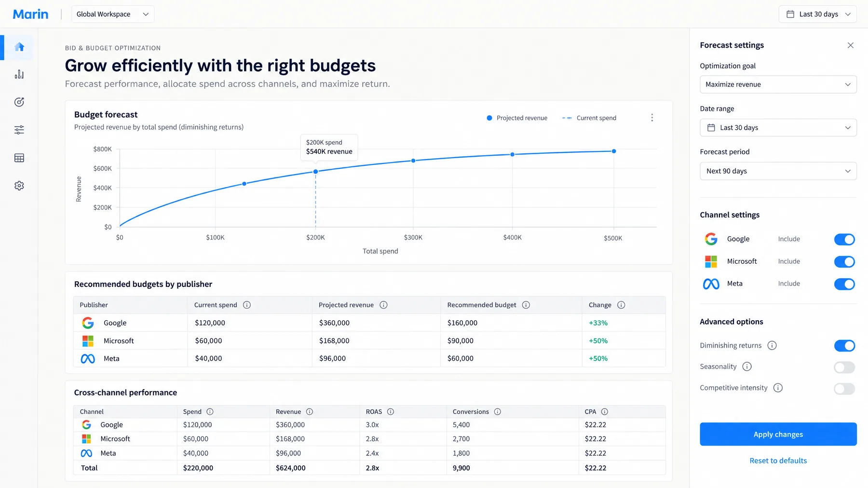868x488 pixels.
Task: Click the Projected revenue legend item
Action: [x=517, y=118]
